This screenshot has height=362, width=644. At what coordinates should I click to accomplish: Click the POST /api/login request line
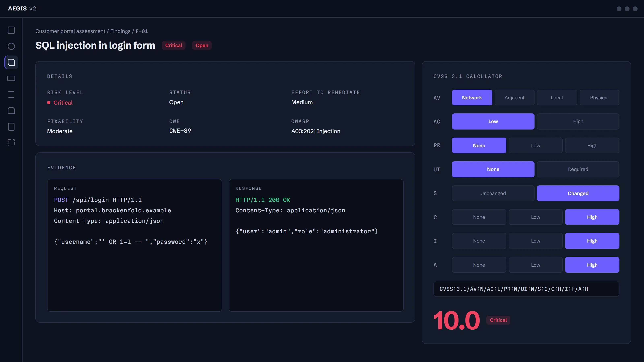point(98,200)
